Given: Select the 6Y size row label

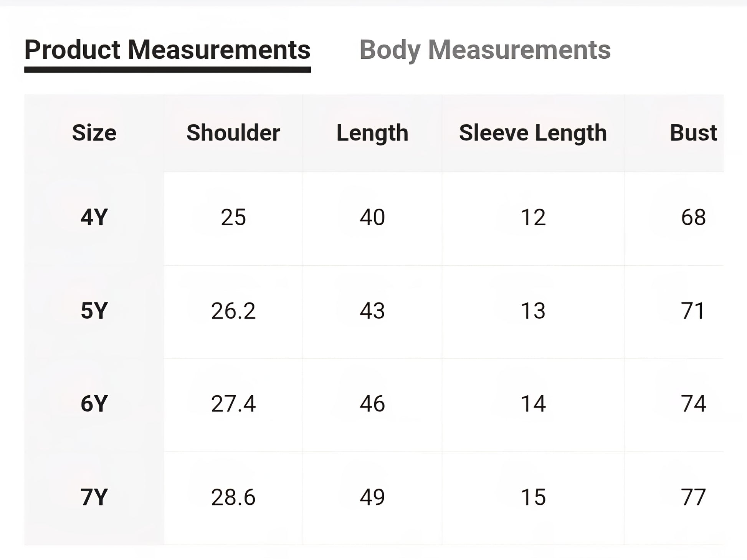Looking at the screenshot, I should tap(94, 404).
